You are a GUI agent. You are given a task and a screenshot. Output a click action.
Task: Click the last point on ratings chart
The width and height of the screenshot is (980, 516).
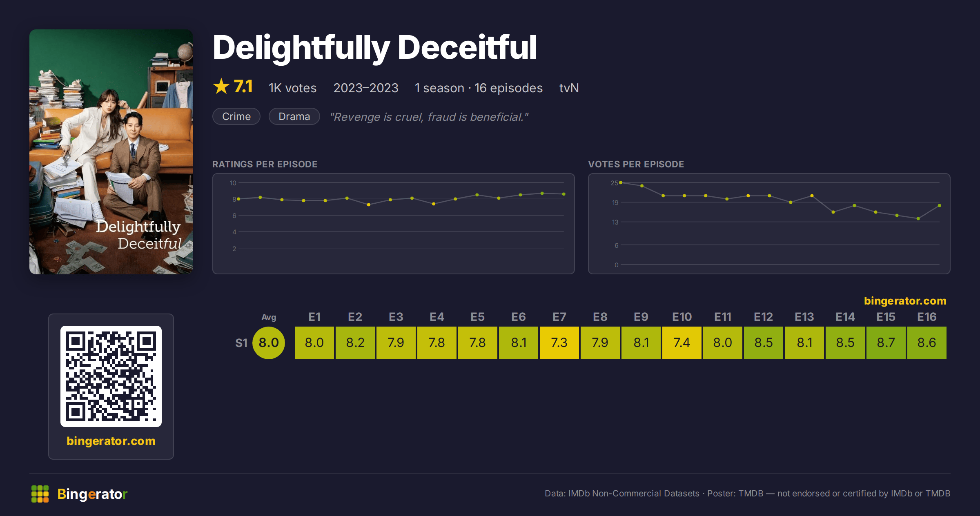(564, 194)
